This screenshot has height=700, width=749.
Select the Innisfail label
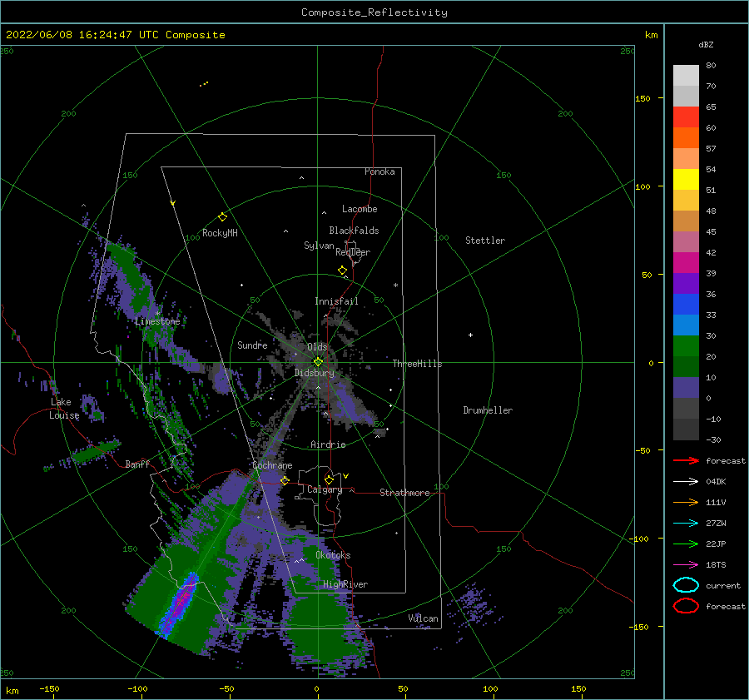coord(336,301)
